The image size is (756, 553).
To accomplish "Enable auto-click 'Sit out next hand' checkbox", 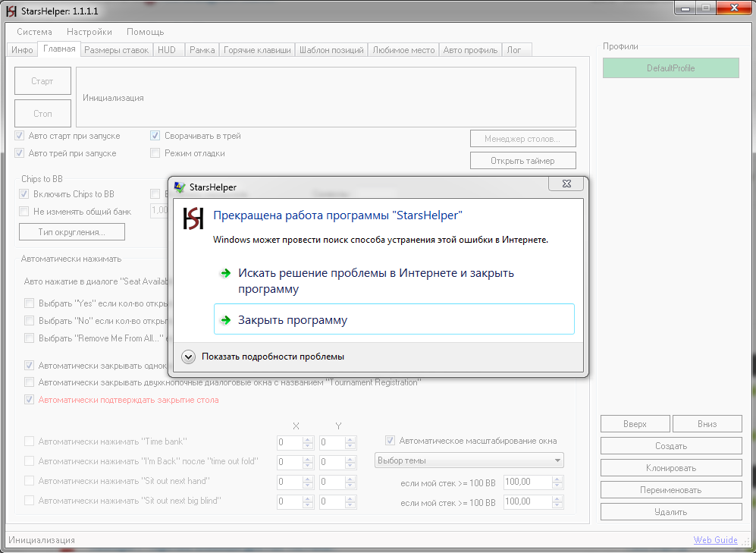I will coord(29,481).
